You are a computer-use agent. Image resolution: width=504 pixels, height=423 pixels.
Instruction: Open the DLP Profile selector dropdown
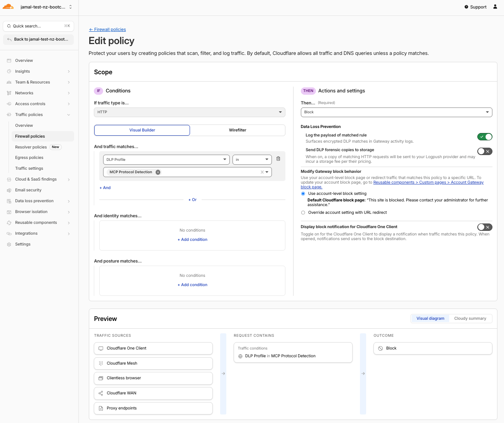166,160
